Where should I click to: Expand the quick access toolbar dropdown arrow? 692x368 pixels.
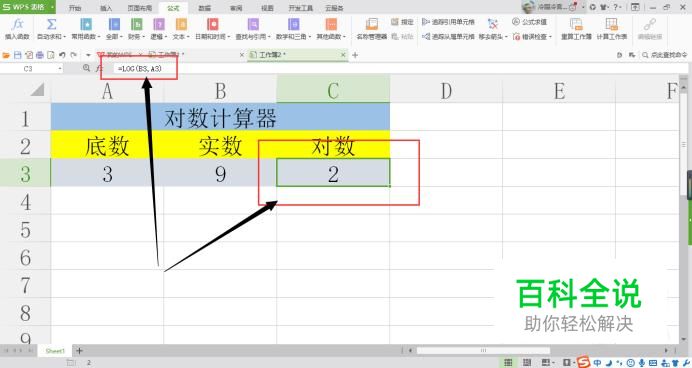tap(88, 55)
